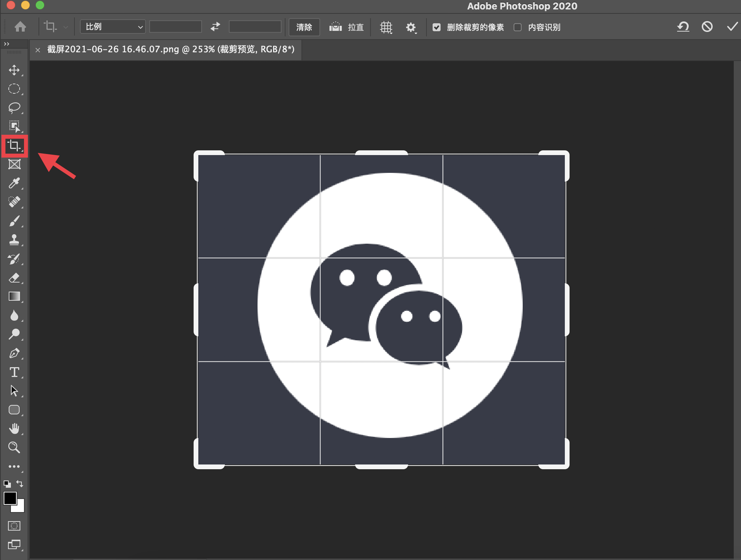Go to the Home screen icon
This screenshot has width=741, height=560.
(20, 27)
